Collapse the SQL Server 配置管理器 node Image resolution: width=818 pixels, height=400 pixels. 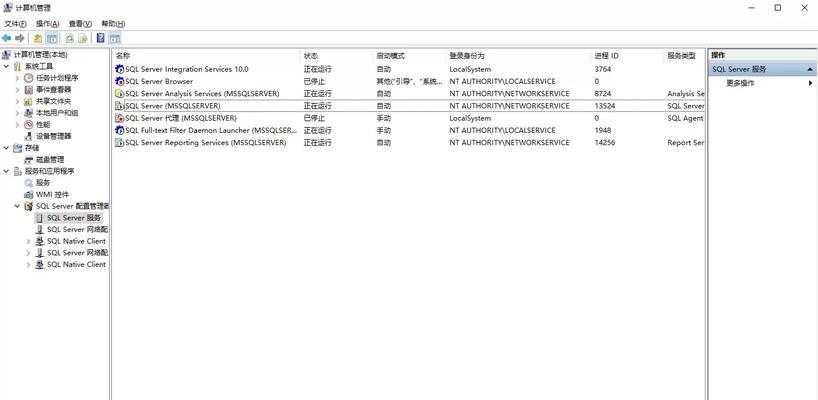coord(17,206)
